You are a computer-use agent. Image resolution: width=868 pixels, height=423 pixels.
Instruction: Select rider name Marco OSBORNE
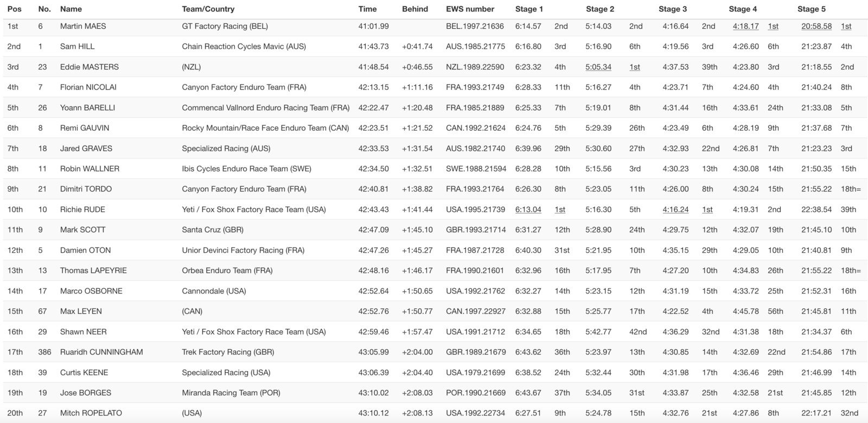pos(91,291)
